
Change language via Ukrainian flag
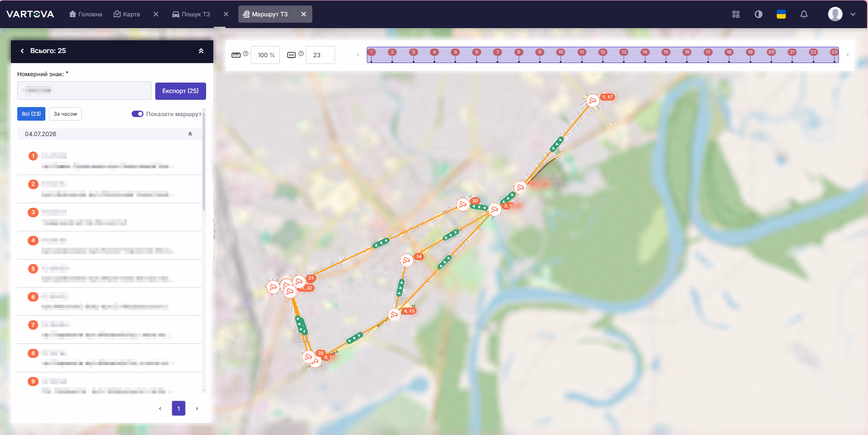pyautogui.click(x=781, y=14)
